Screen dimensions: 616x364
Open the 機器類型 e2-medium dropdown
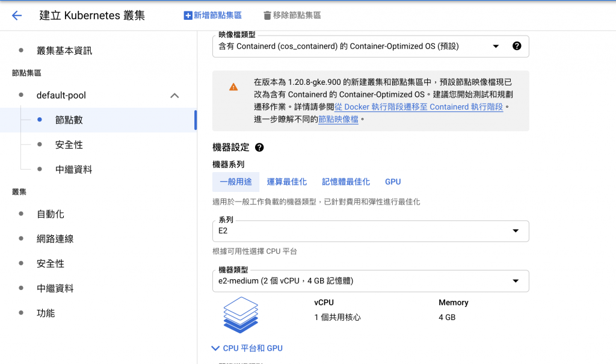[371, 281]
